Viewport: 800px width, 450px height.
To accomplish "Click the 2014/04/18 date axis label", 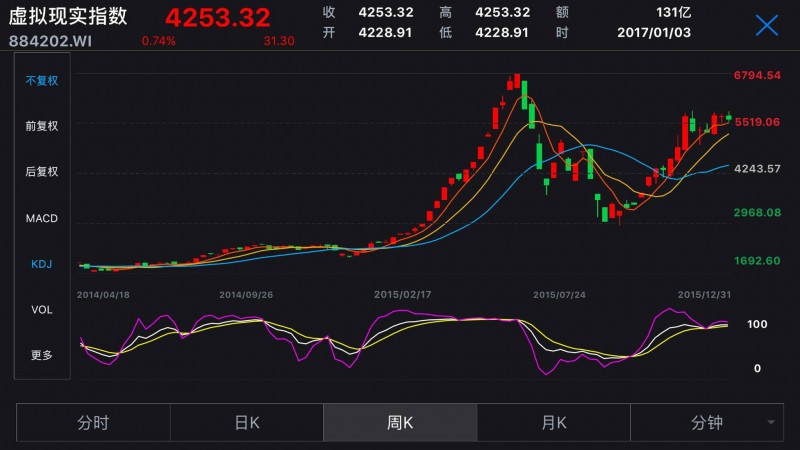I will pos(104,295).
